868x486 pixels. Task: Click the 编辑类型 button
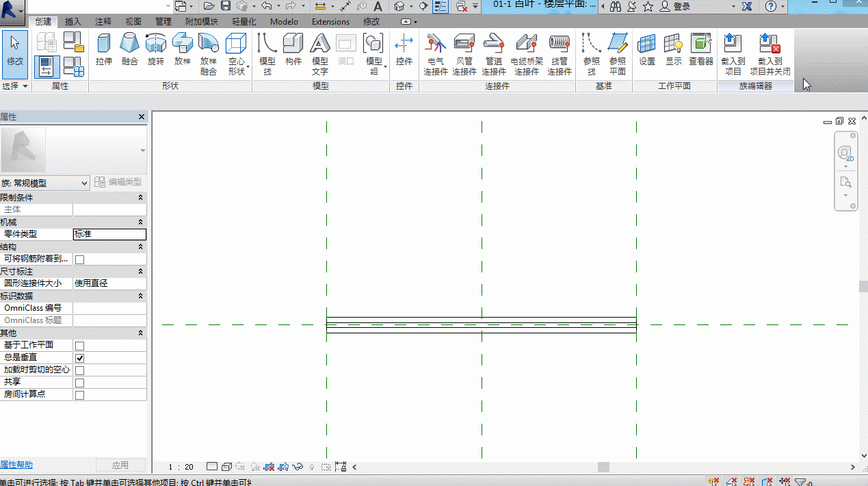pos(118,182)
